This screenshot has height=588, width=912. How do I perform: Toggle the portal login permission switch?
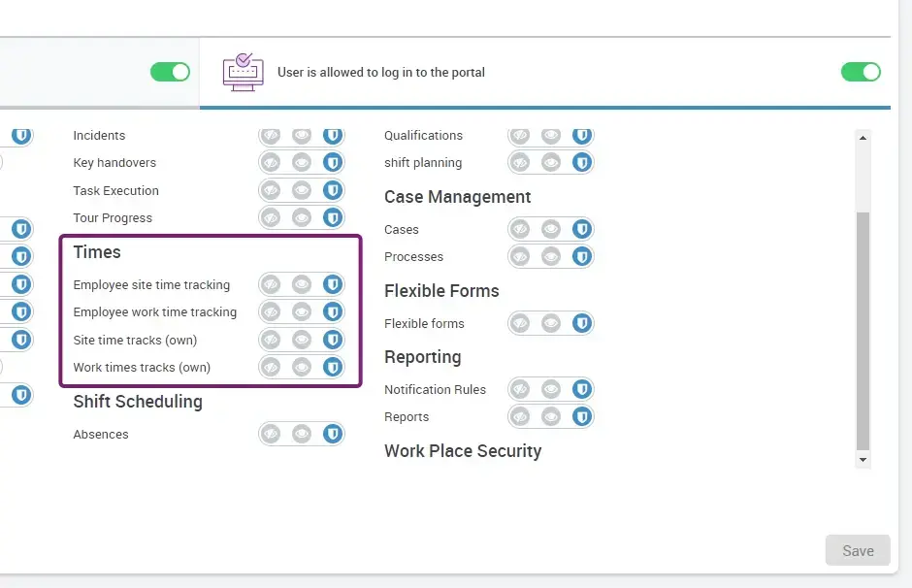[861, 72]
